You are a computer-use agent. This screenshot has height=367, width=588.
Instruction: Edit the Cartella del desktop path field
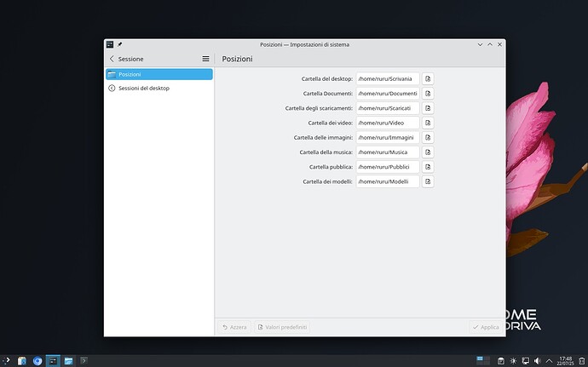388,78
